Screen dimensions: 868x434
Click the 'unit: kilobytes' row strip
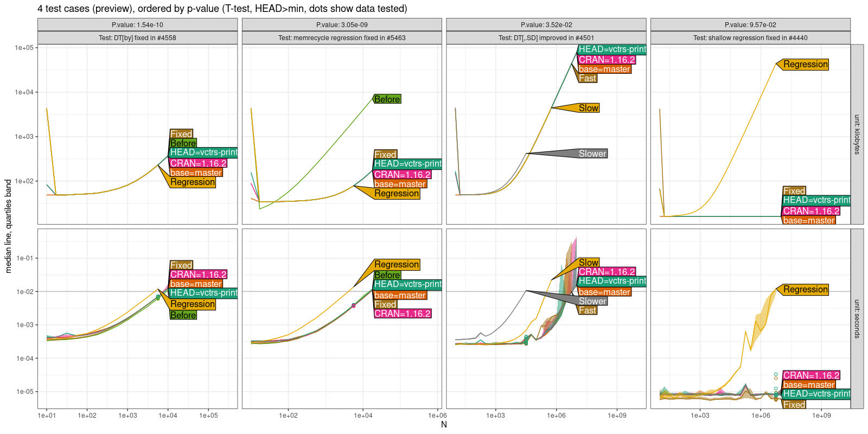point(857,135)
